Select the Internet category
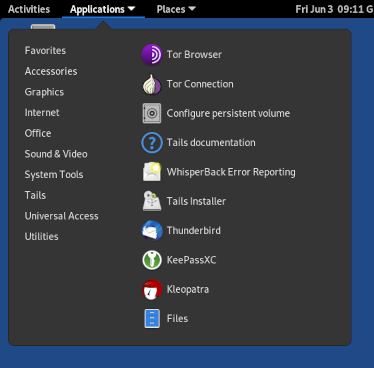 42,113
